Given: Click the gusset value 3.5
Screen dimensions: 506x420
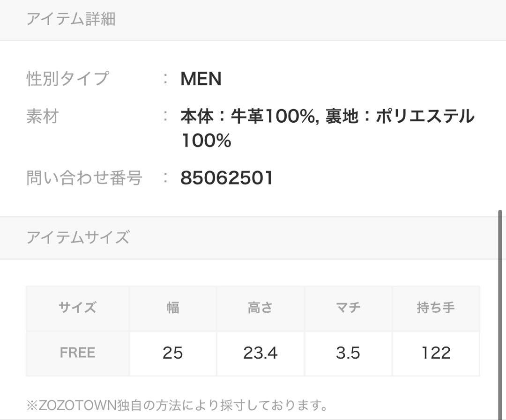Looking at the screenshot, I should pyautogui.click(x=348, y=353).
